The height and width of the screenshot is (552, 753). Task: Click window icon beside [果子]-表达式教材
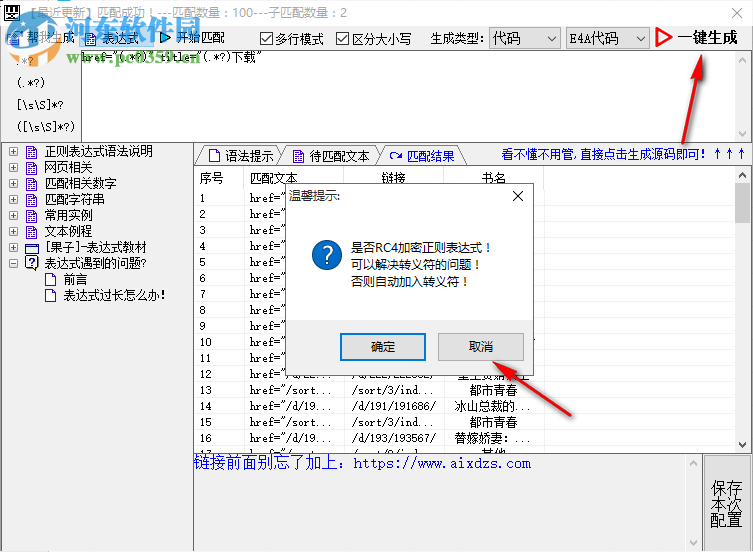coord(32,248)
